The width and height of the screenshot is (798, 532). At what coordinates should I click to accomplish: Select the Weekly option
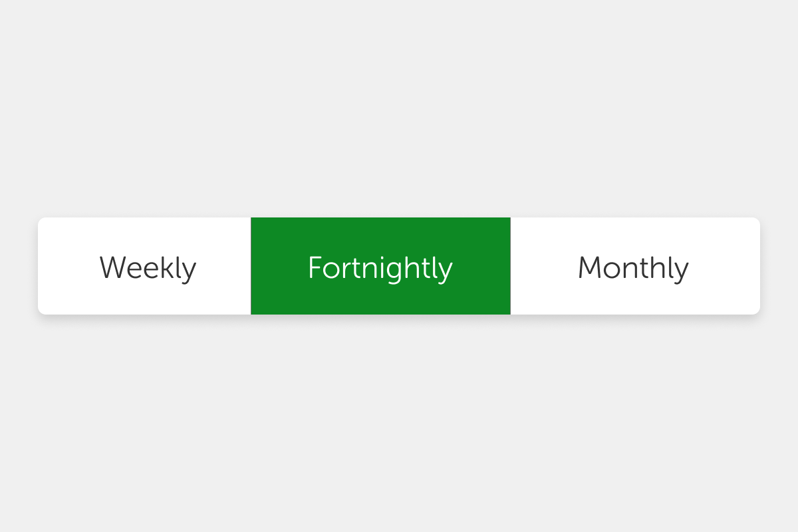[148, 267]
